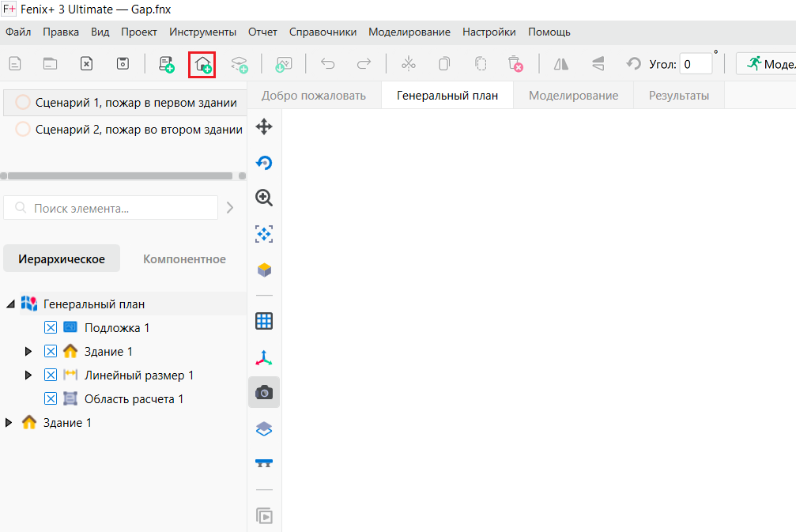The width and height of the screenshot is (796, 532).
Task: Click the layers stack icon in the side toolbar
Action: click(x=264, y=429)
